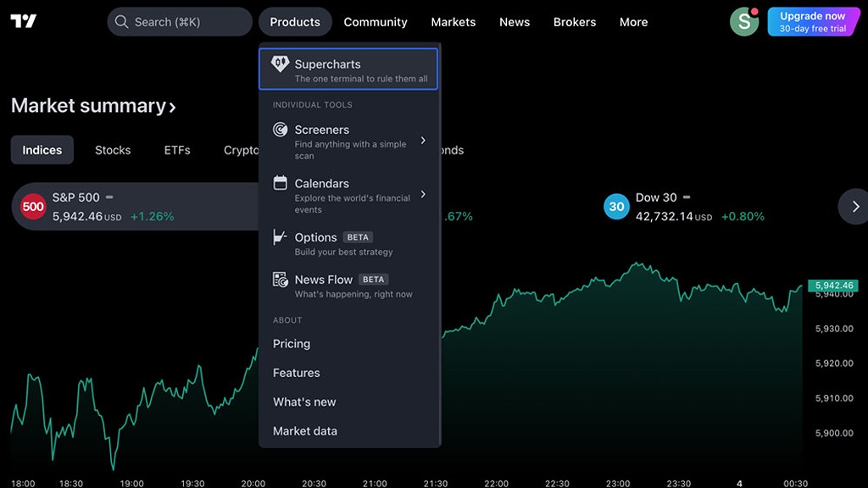Screen dimensions: 868x488
Task: Click the Calendars icon
Action: (280, 183)
